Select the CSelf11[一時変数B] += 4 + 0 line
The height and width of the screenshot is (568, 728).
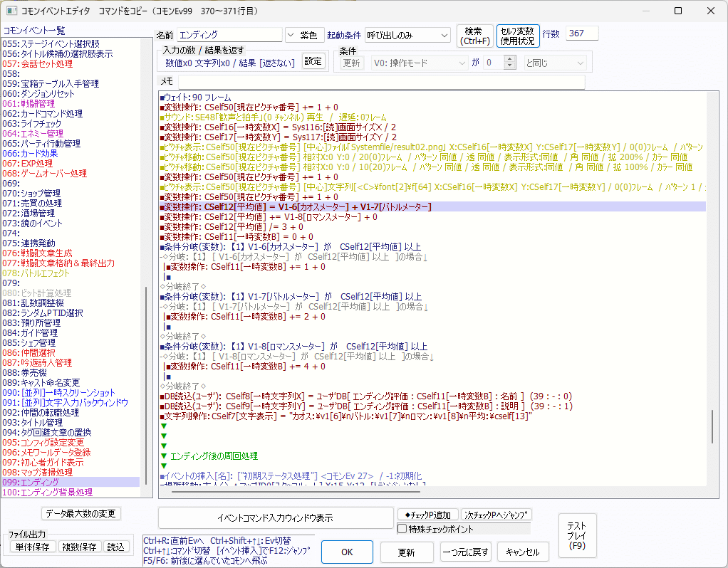coord(432,367)
